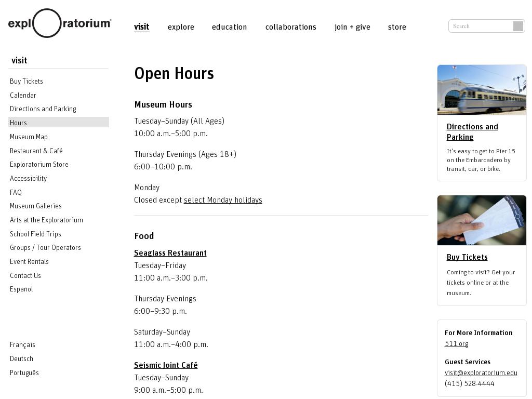Image resolution: width=532 pixels, height=399 pixels.
Task: Open the Directions and Parking streetcar thumbnail
Action: [482, 90]
